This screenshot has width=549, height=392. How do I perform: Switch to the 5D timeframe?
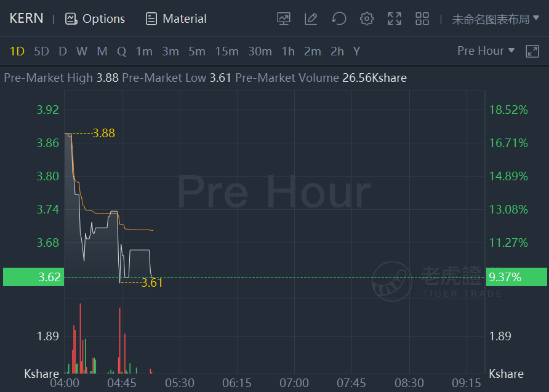pos(41,52)
